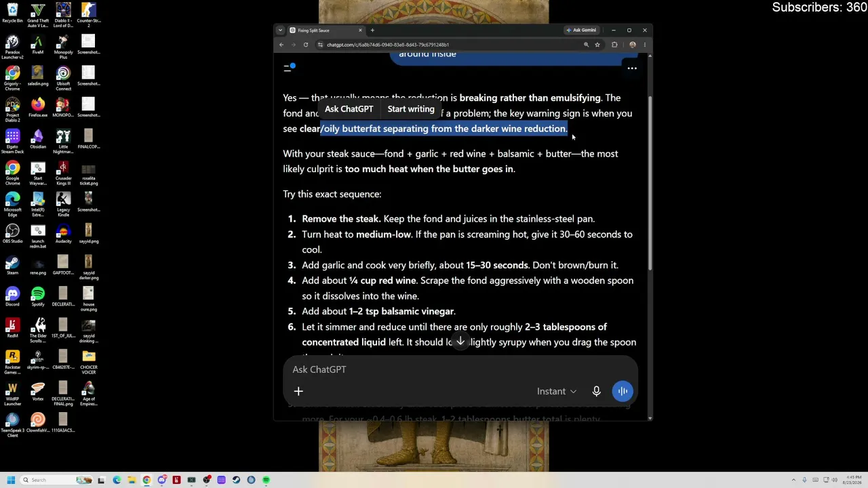Viewport: 868px width, 488px height.
Task: Open the Steam desktop shortcut
Action: tap(12, 265)
